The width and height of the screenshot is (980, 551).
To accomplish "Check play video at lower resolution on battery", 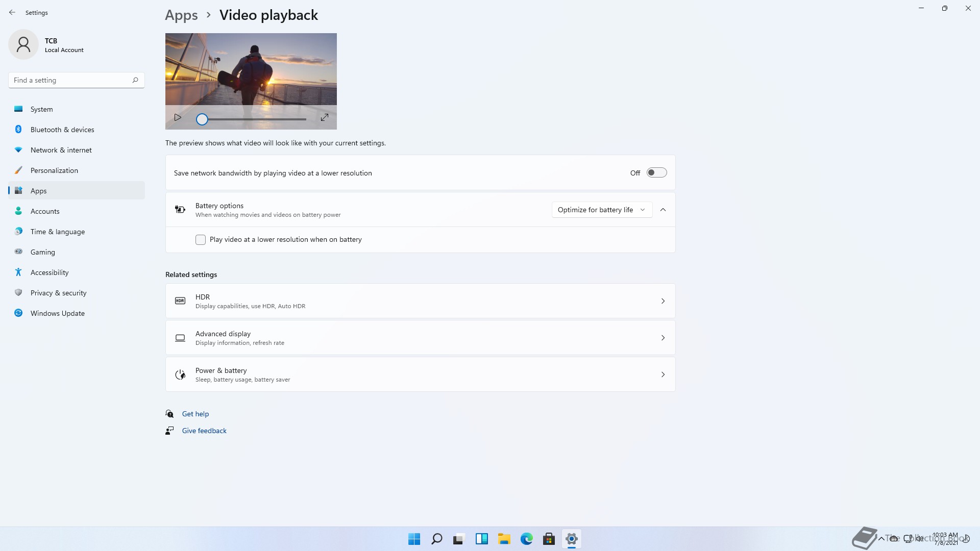I will (x=201, y=240).
